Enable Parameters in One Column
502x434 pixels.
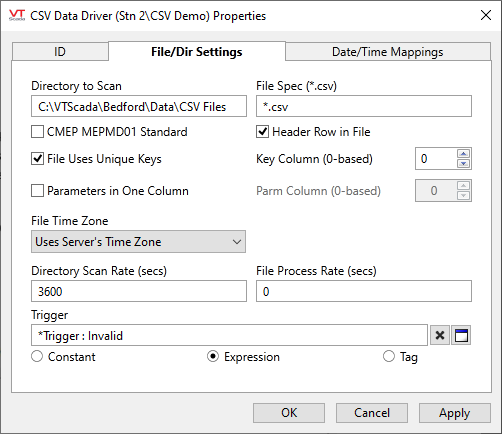pos(37,191)
